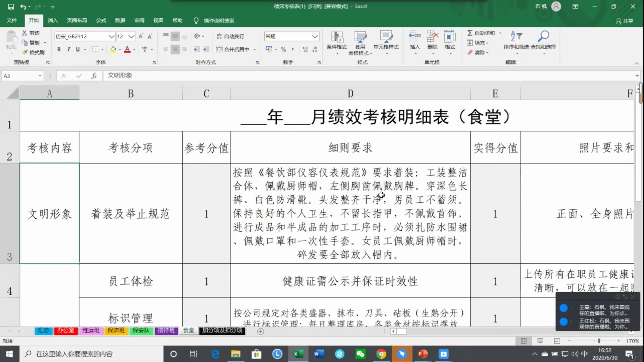The image size is (644, 362).
Task: Toggle Italic formatting
Action: 68,49
